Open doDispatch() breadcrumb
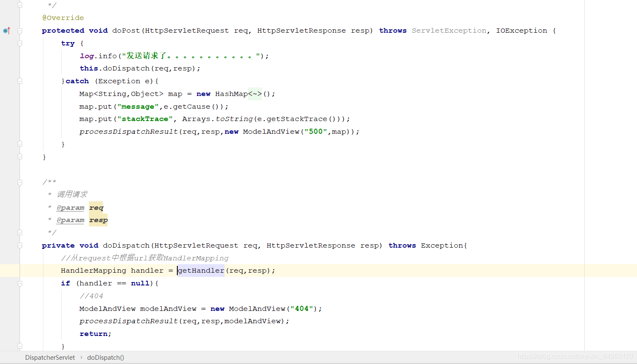 click(x=105, y=358)
